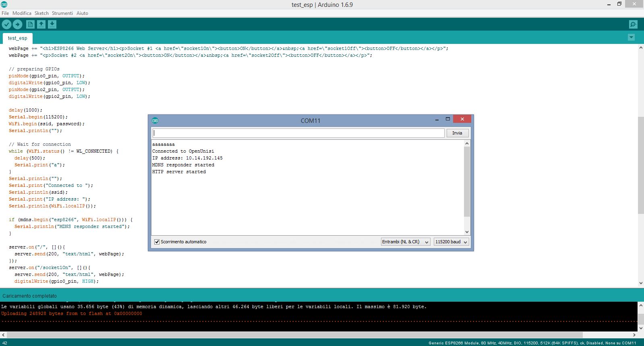Click the Verify sketch checkmark icon
The height and width of the screenshot is (346, 644).
(6, 25)
